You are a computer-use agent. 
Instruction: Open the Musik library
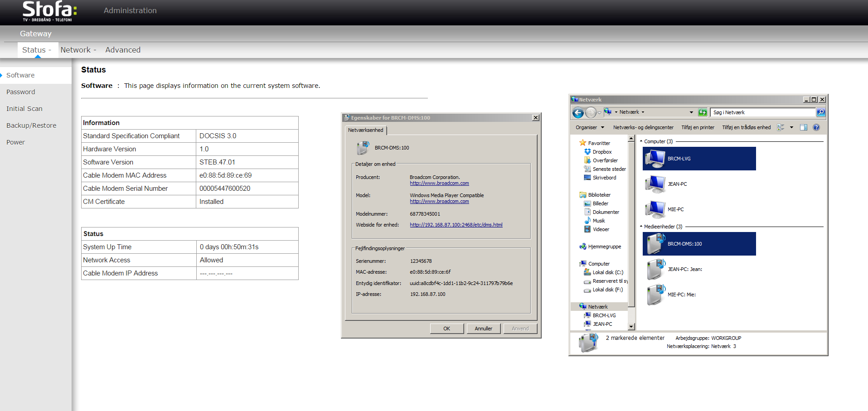tap(595, 221)
